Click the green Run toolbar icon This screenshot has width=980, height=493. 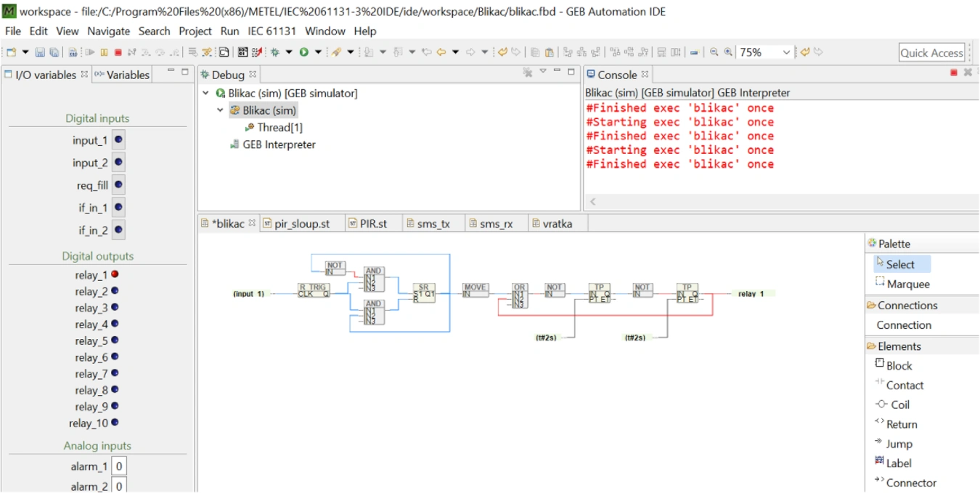(x=304, y=52)
